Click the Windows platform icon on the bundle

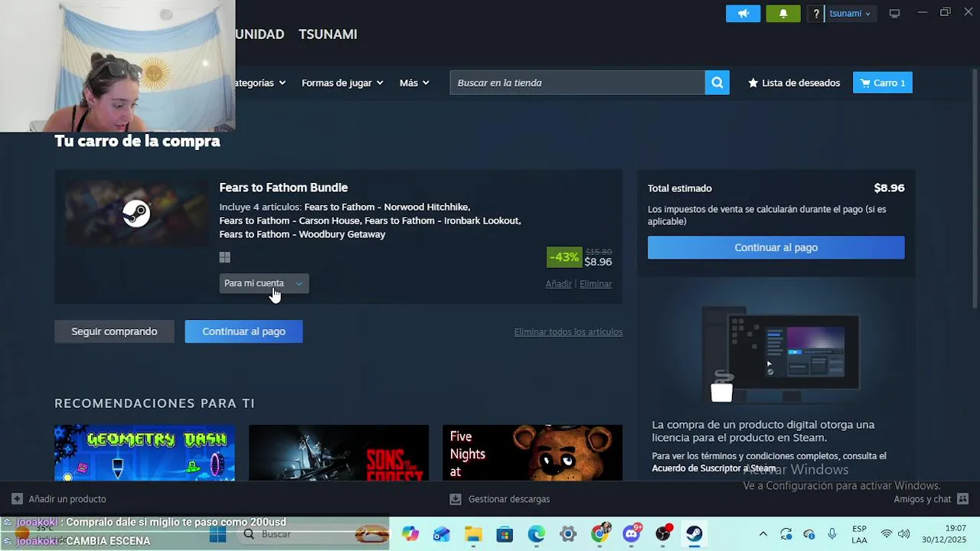click(x=224, y=258)
